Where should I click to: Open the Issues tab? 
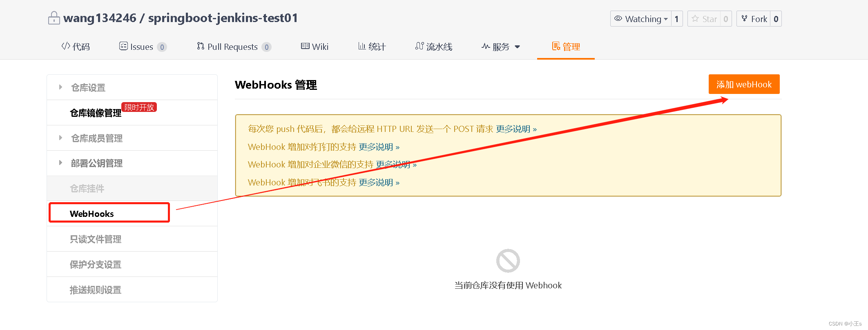143,47
